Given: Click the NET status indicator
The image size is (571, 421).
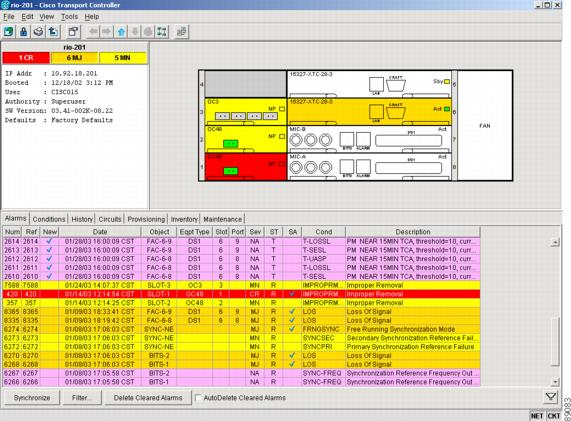Looking at the screenshot, I should (536, 416).
